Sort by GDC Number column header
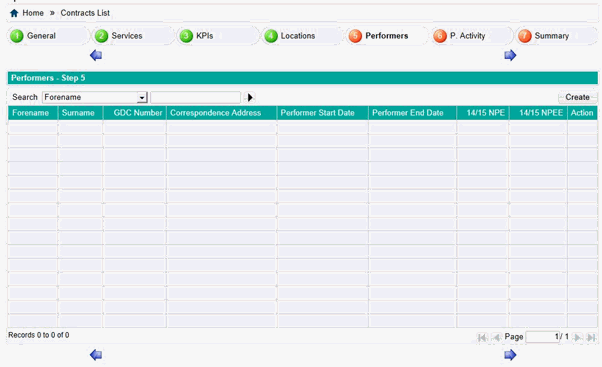The height and width of the screenshot is (367, 602). pyautogui.click(x=135, y=113)
